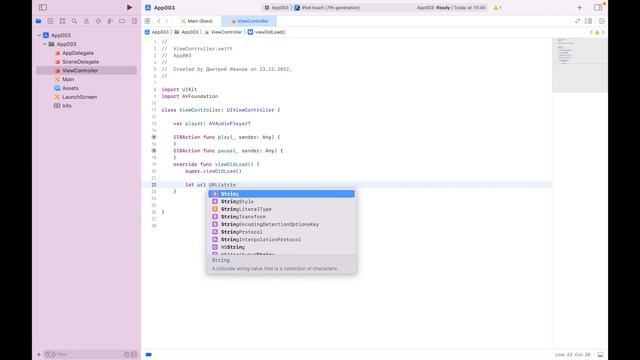The image size is (640, 360).
Task: Open the Issue navigator warning icon
Action: click(86, 21)
